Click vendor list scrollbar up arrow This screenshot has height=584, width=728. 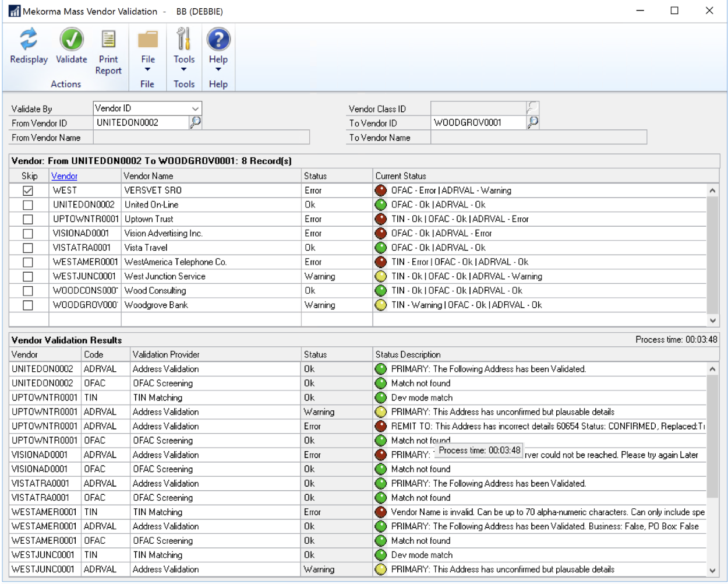click(712, 191)
